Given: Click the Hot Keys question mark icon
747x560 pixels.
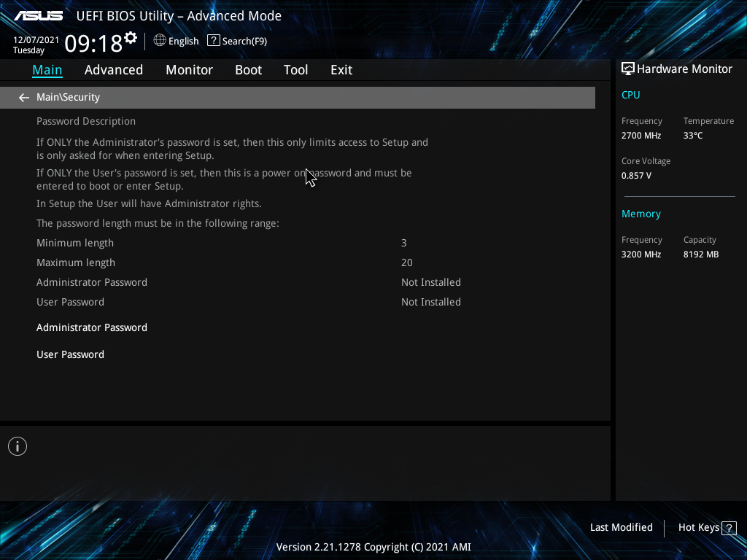Looking at the screenshot, I should coord(729,528).
